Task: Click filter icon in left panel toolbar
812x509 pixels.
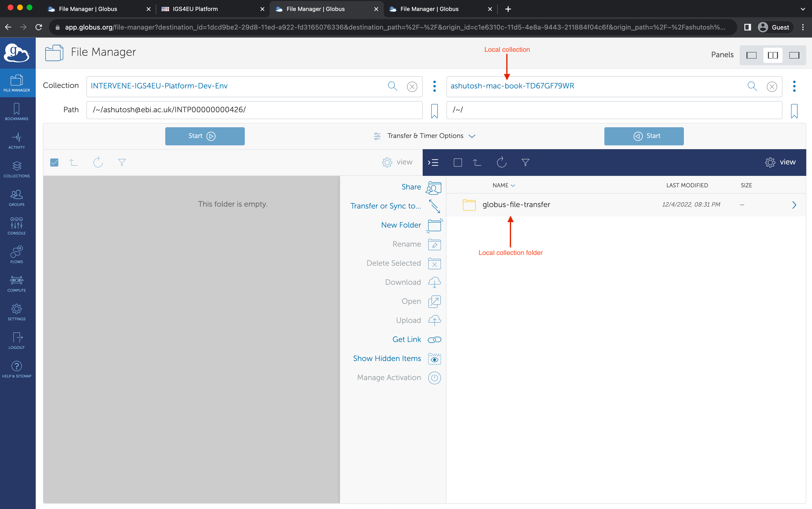Action: (122, 163)
